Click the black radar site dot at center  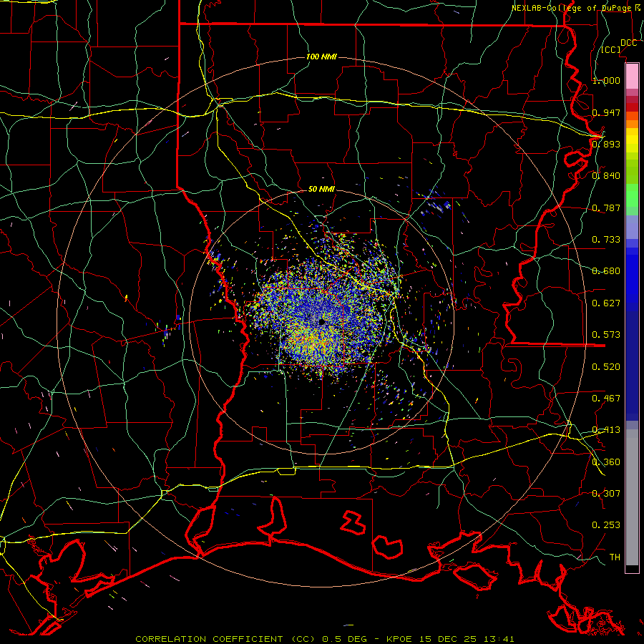pyautogui.click(x=321, y=323)
